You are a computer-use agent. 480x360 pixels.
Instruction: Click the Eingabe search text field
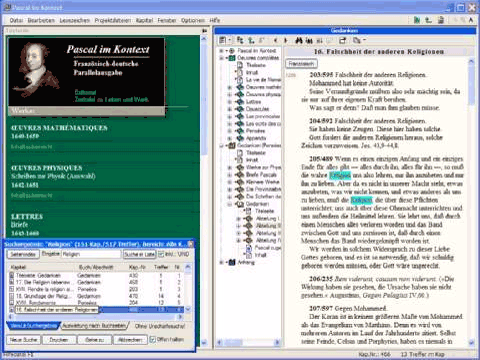91,254
